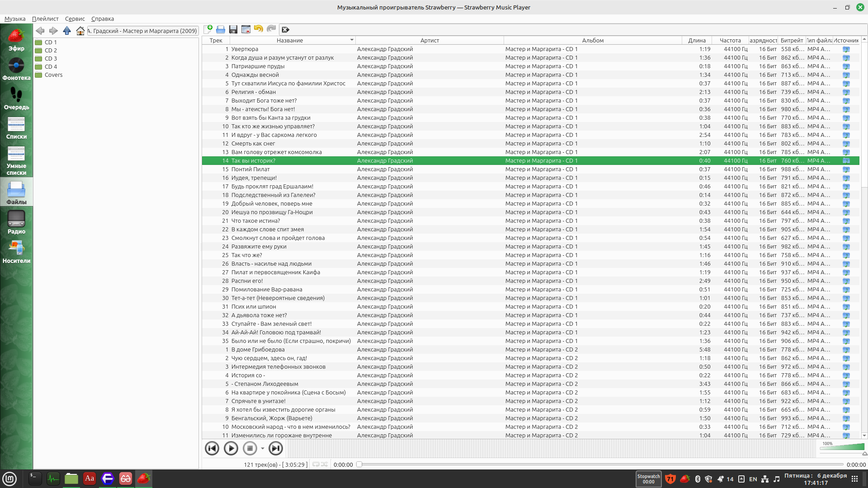Image resolution: width=868 pixels, height=488 pixels.
Task: Open stop button dropdown arrow
Action: pos(262,449)
